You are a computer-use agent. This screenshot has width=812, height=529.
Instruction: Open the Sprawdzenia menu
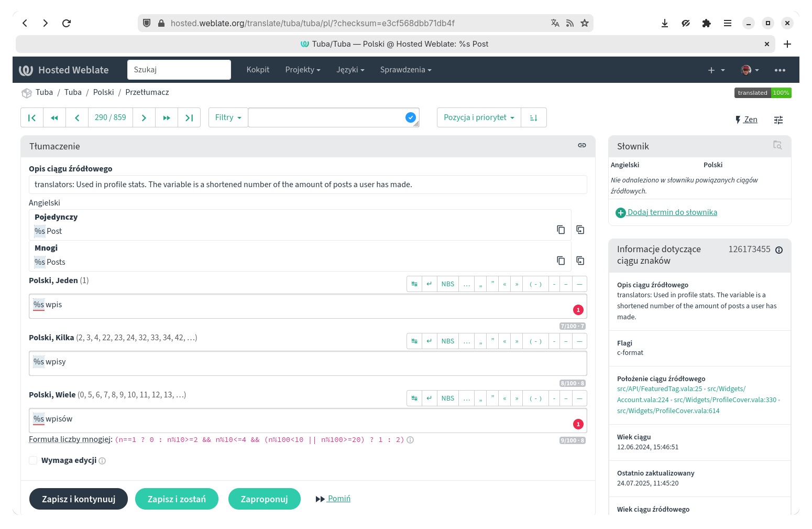405,70
